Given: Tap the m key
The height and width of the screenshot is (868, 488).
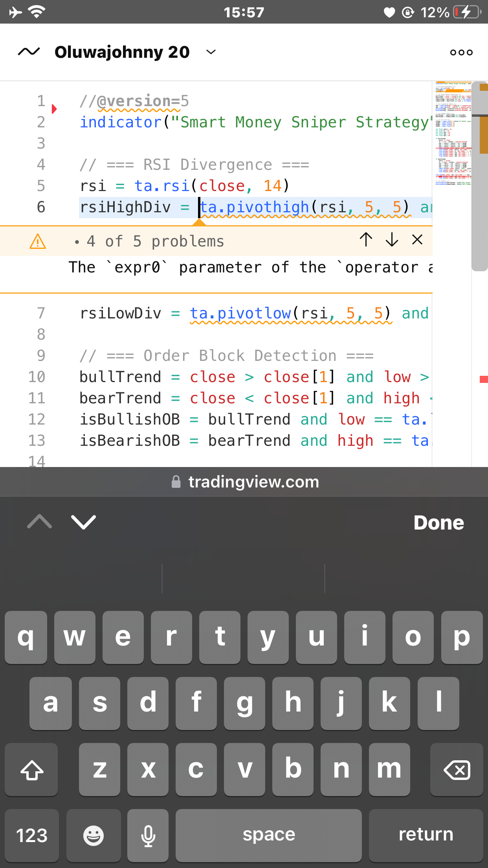Looking at the screenshot, I should (x=389, y=769).
